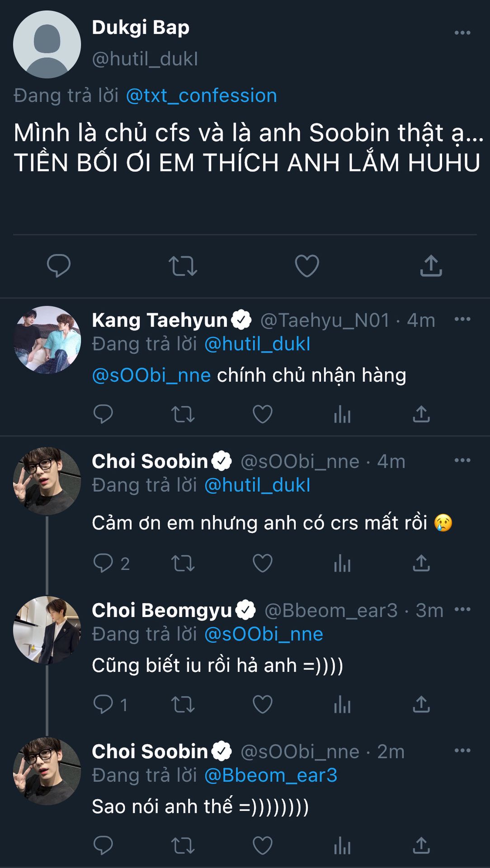
Task: View analytics on Kang Taehyun's reply
Action: 342,414
